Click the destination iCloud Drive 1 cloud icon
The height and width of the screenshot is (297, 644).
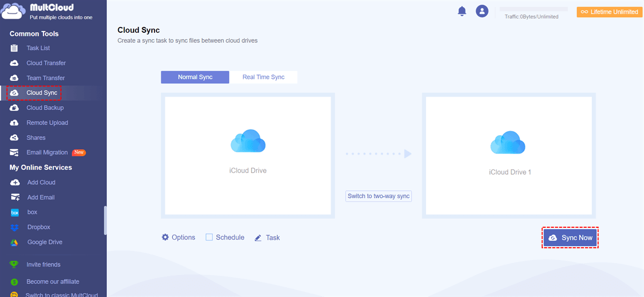point(508,143)
